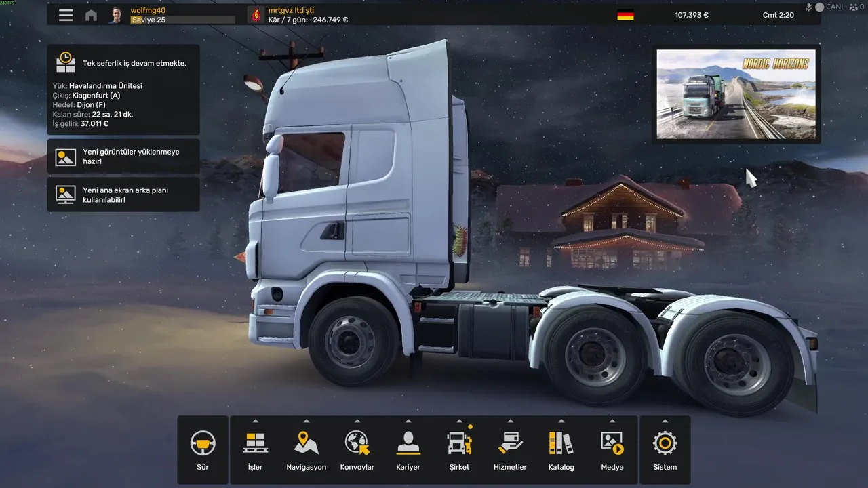Click the 'İş geliri: 37.011 €' line
The height and width of the screenshot is (488, 868).
coord(81,124)
